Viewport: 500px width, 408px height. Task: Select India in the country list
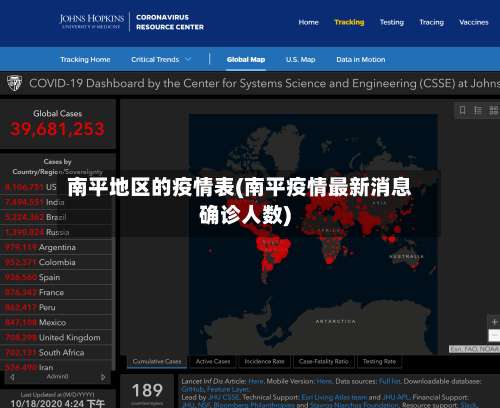pos(56,202)
